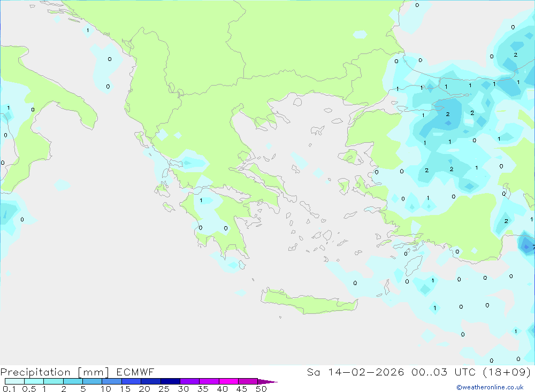The width and height of the screenshot is (535, 392).
Task: Click the '20' legend scale label
Action: point(144,389)
